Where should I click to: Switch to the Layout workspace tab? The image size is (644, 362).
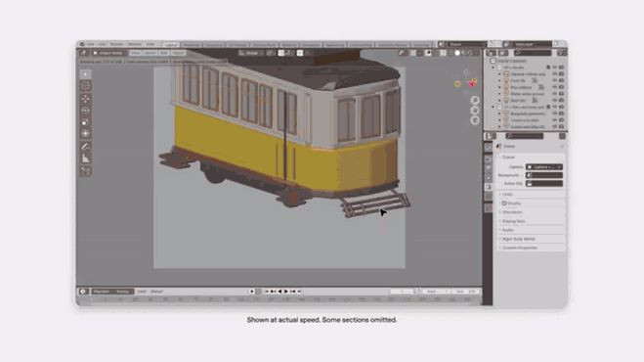(x=170, y=44)
